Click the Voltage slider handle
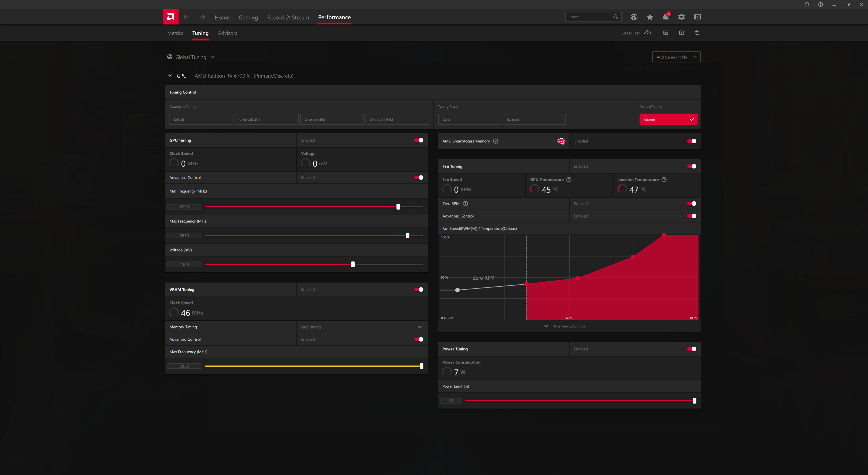 click(x=353, y=264)
